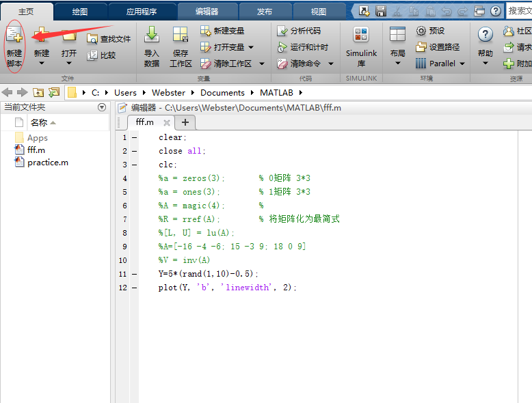
Task: Click the Add-Ons (附加) green plus icon
Action: [x=509, y=64]
